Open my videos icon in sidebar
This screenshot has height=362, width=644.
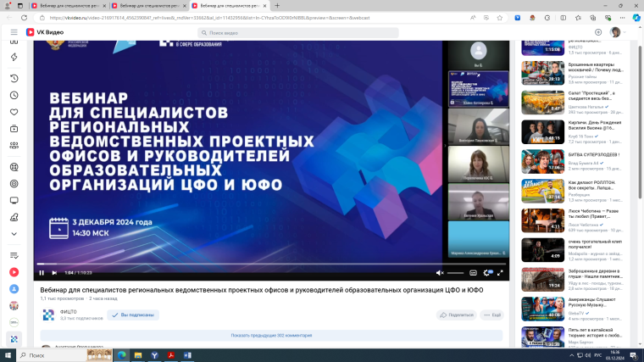click(14, 129)
